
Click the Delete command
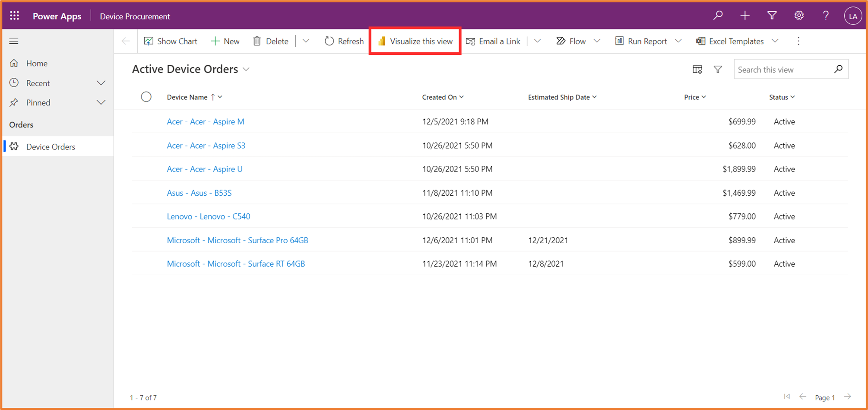[x=270, y=41]
